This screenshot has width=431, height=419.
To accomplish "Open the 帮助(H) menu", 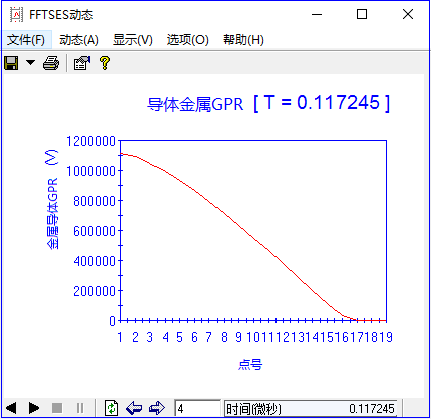I will [x=243, y=40].
